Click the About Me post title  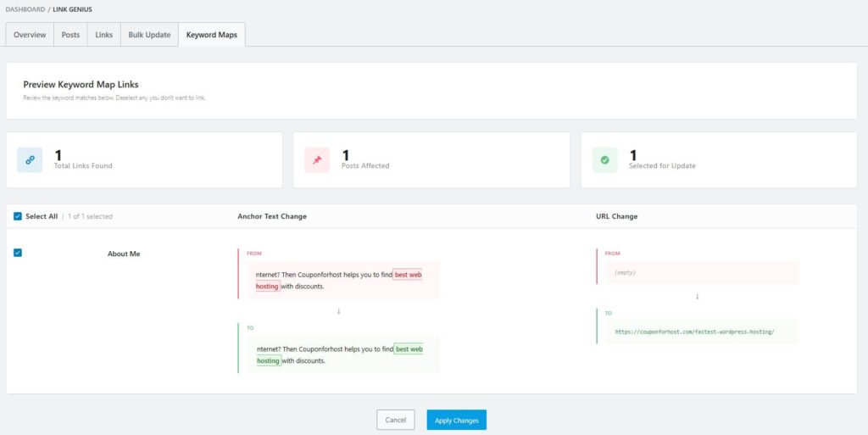[x=124, y=254]
